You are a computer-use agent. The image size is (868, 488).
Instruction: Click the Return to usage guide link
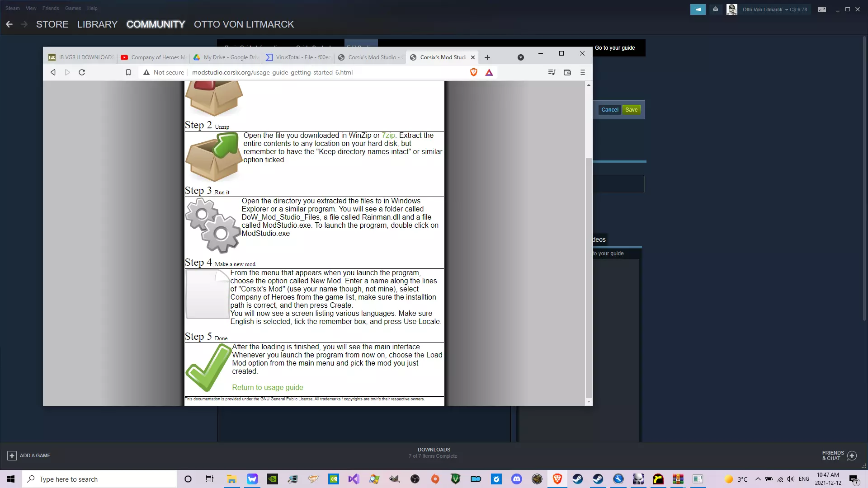[268, 388]
